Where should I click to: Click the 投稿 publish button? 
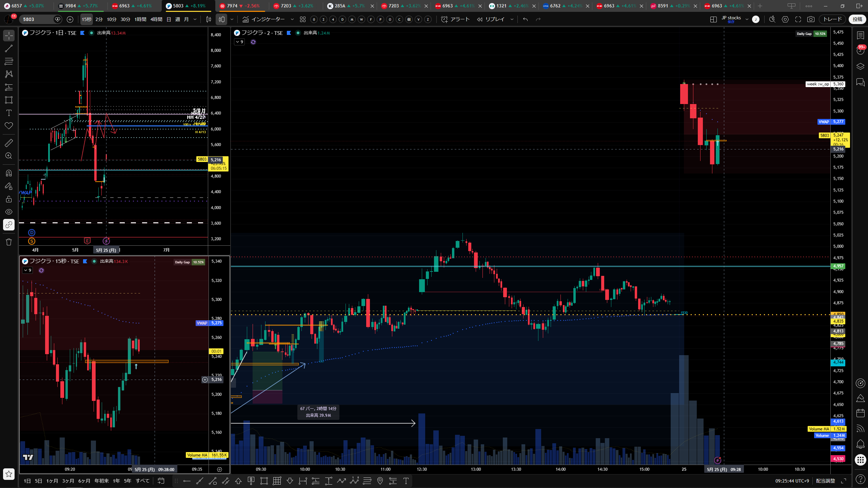pyautogui.click(x=857, y=19)
